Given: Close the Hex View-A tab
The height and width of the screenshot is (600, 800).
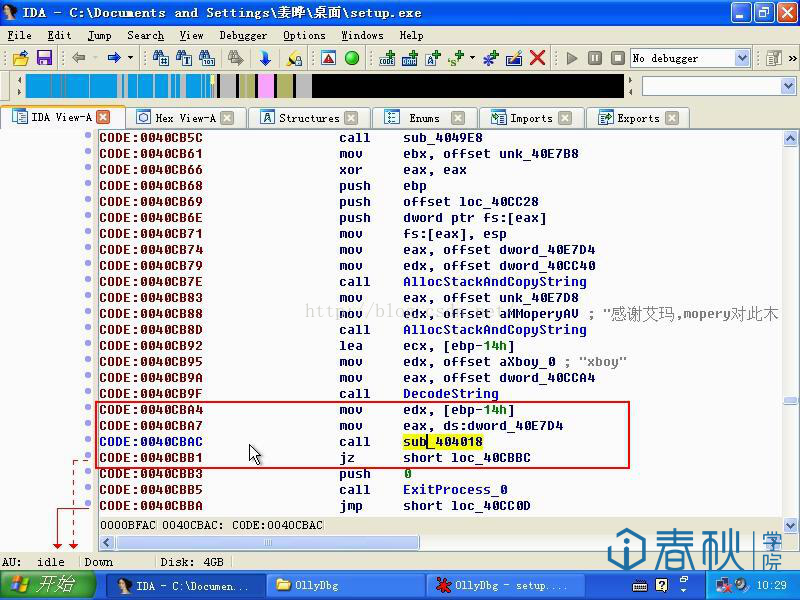Looking at the screenshot, I should (228, 118).
